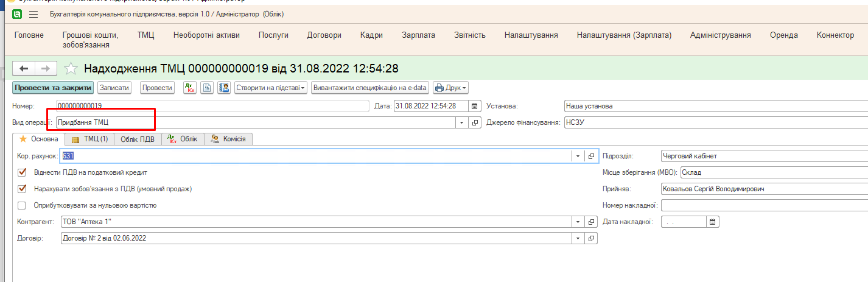Open the Зарплата menu section
The image size is (868, 282).
tap(418, 35)
